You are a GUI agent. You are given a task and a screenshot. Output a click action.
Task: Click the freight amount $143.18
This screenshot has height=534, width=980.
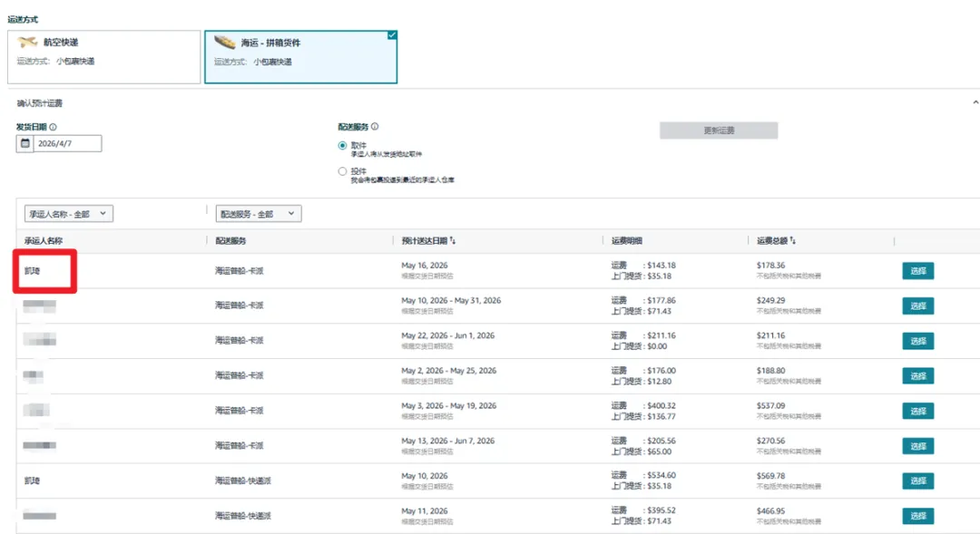661,266
